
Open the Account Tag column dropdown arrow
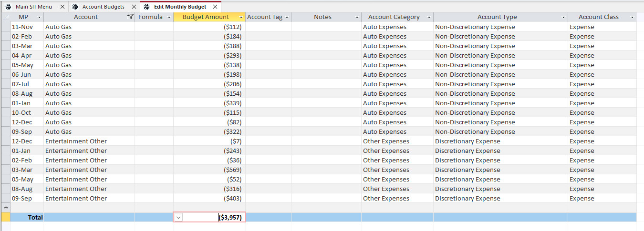click(286, 17)
